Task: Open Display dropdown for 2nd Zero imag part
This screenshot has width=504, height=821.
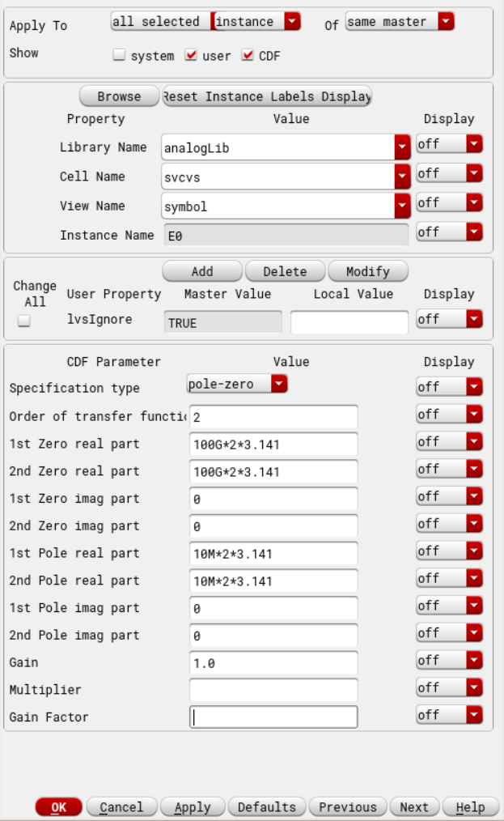Action: click(449, 524)
